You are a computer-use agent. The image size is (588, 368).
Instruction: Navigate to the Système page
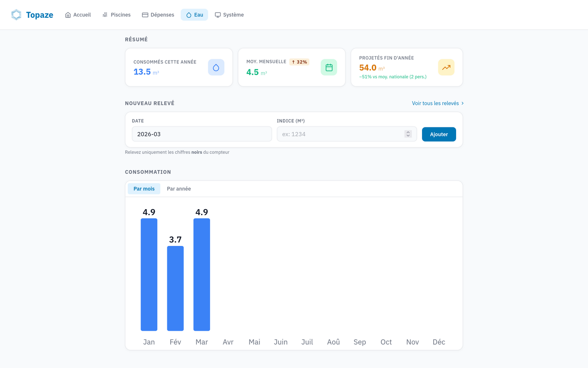[229, 15]
